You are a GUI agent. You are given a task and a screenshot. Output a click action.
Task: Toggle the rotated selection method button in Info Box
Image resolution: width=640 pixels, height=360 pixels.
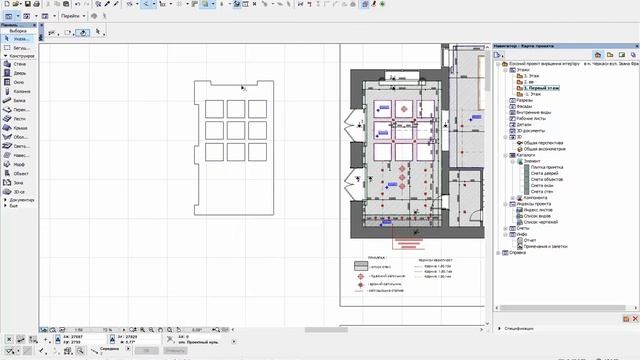click(x=83, y=33)
